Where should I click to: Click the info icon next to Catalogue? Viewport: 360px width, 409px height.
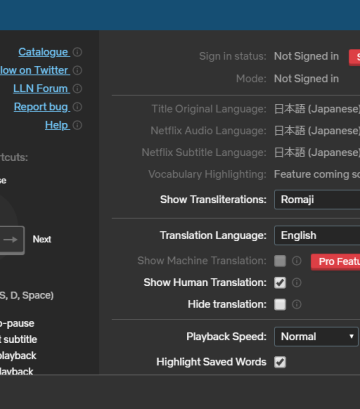click(77, 52)
